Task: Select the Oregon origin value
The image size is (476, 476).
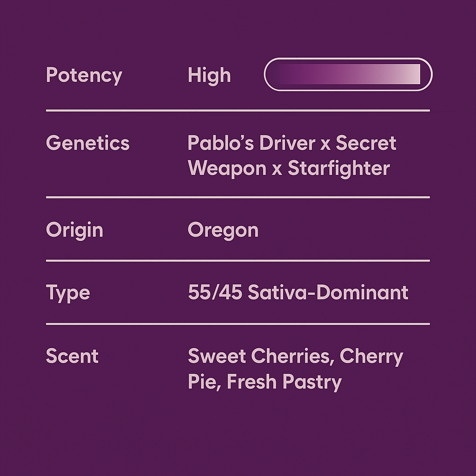Action: (223, 231)
